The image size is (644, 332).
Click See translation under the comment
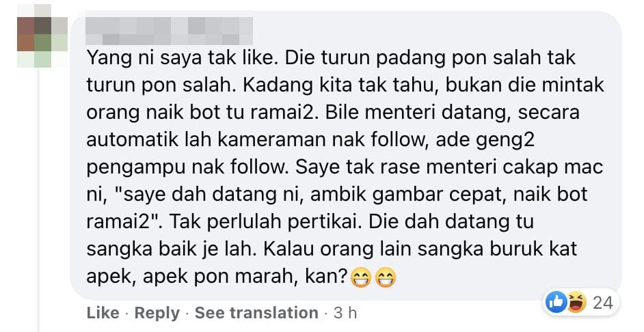[256, 313]
